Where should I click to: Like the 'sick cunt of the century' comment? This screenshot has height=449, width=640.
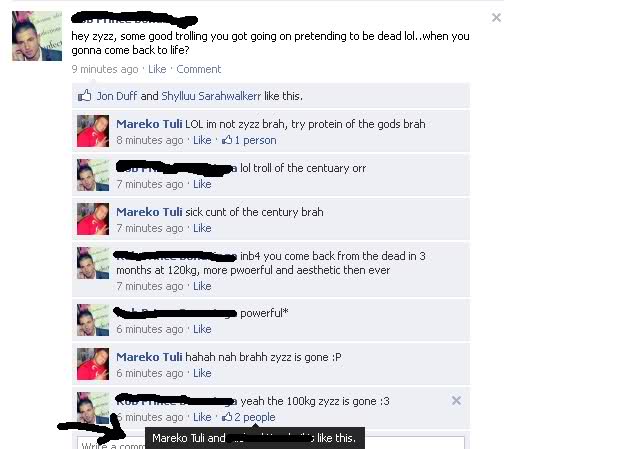(x=202, y=228)
